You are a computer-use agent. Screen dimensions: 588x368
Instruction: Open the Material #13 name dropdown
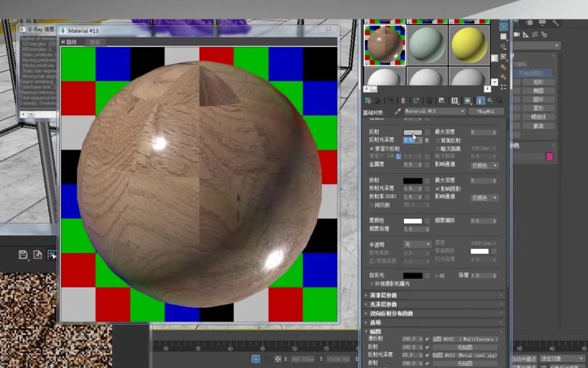click(462, 111)
